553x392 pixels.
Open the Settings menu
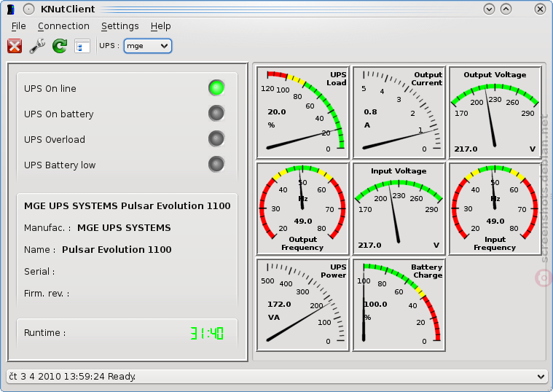click(x=120, y=26)
